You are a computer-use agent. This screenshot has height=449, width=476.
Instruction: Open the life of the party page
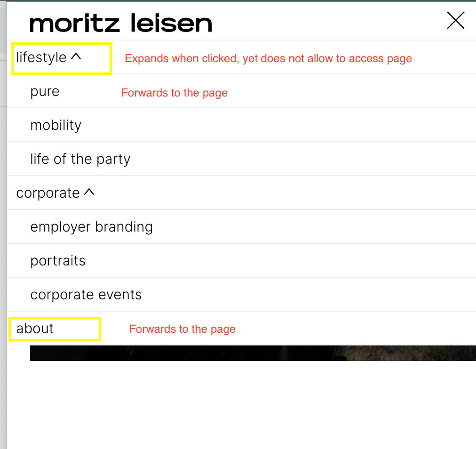80,159
